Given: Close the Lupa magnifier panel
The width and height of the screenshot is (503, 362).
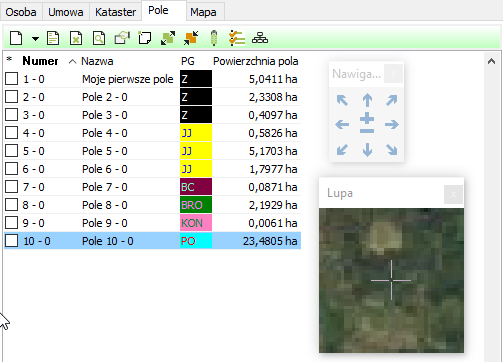Looking at the screenshot, I should [453, 194].
